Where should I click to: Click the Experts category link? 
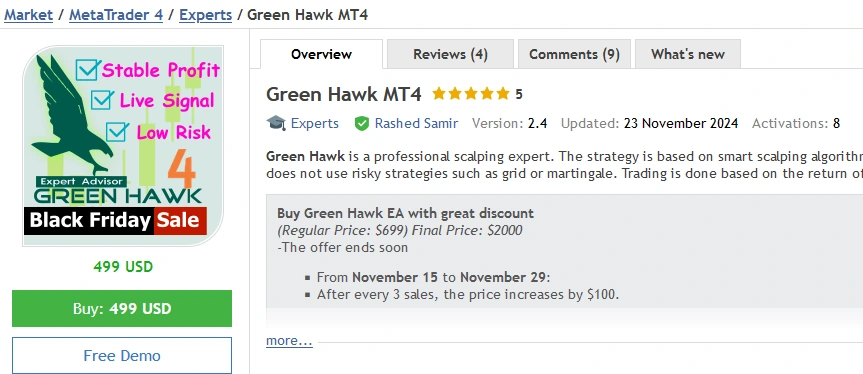315,123
